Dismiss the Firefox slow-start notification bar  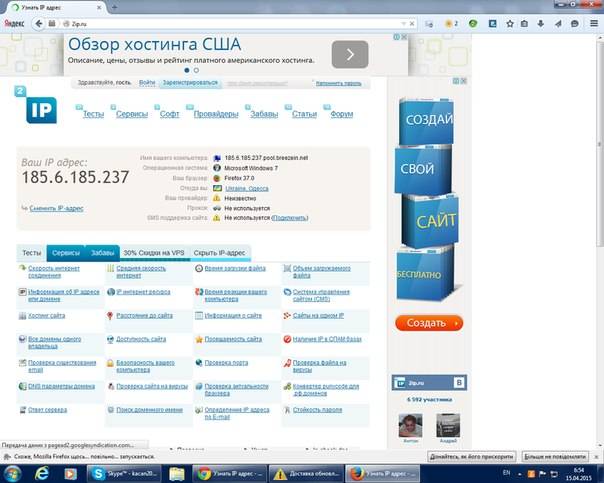click(596, 457)
